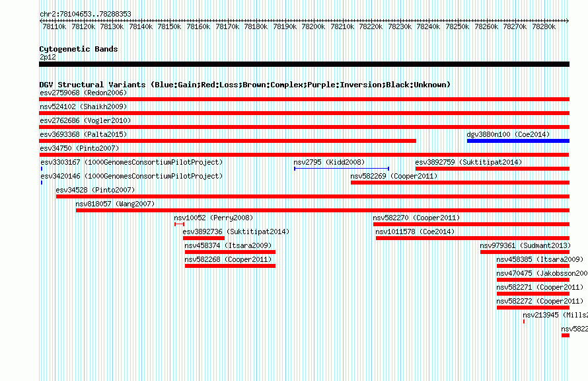Click the esv3693368 (Palta2015) label

(x=83, y=134)
